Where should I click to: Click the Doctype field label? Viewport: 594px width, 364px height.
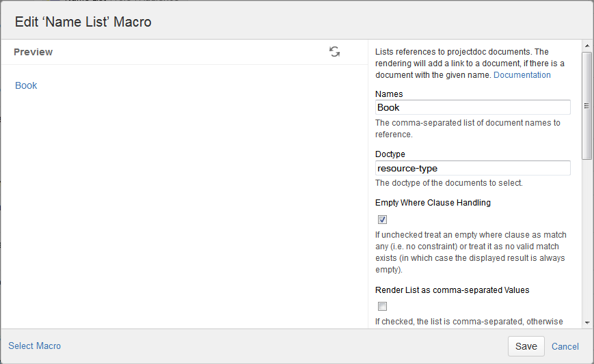coord(390,154)
